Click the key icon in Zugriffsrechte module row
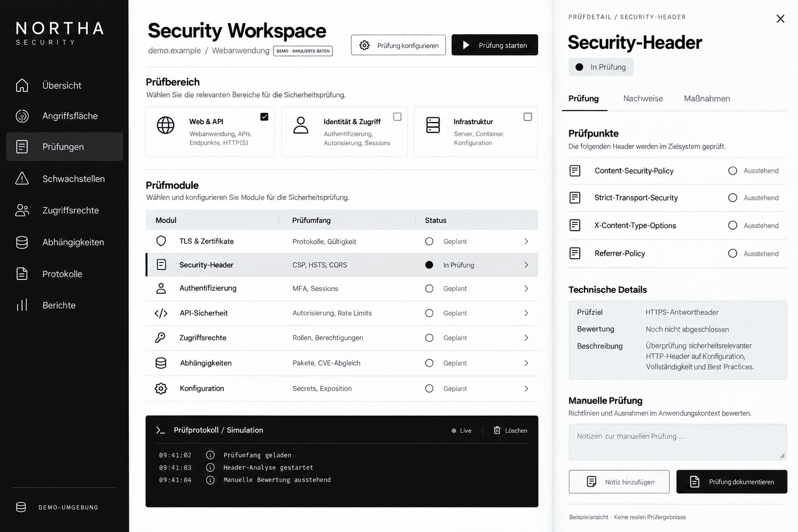Screen dimensions: 798x532 (161, 338)
